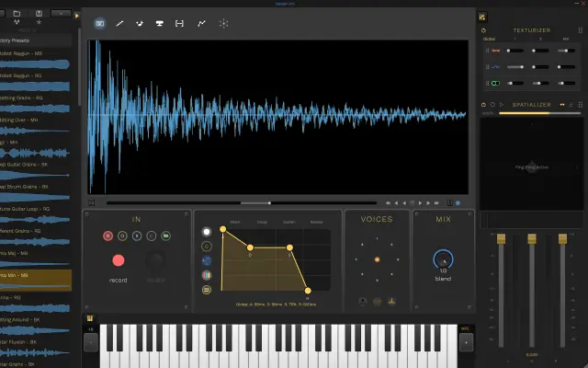Click the clock-style circle icon in IN panel

coord(122,236)
